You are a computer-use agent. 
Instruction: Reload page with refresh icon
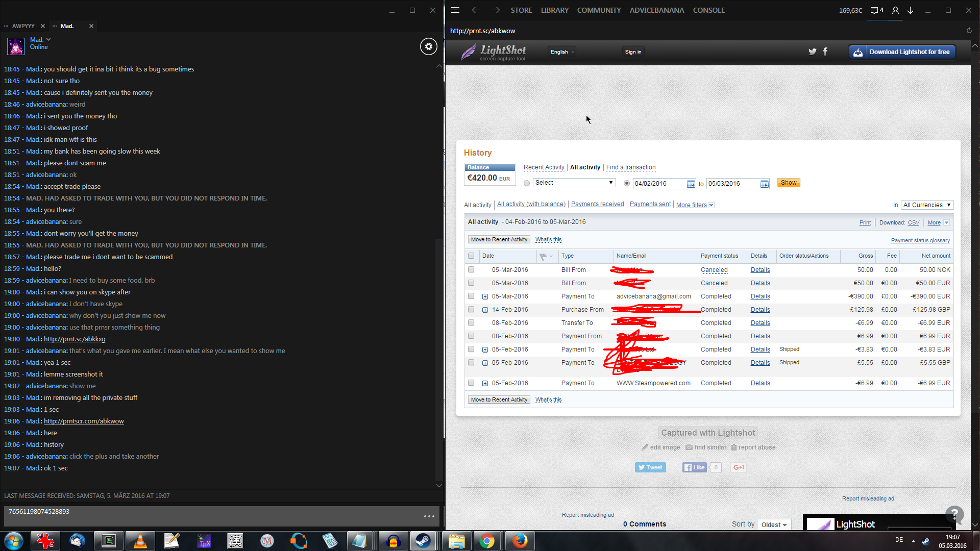[969, 31]
